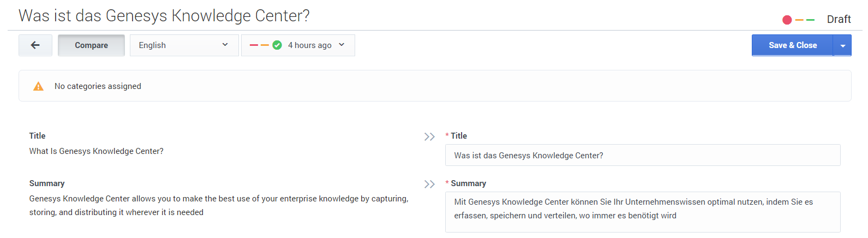Click the Draft status label

(839, 20)
